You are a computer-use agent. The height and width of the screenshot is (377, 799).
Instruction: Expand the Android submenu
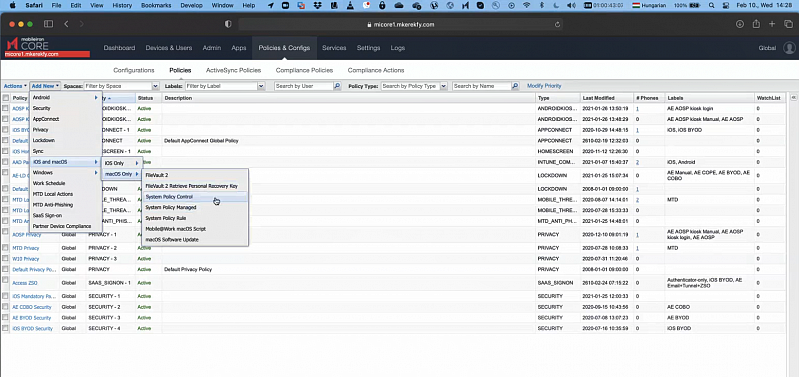click(65, 97)
